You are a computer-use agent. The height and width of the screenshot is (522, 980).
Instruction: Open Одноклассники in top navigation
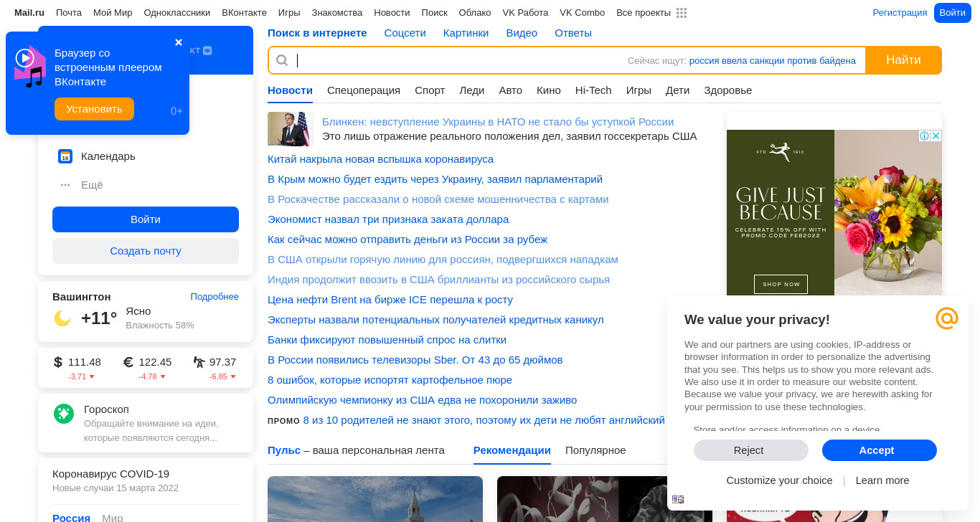coord(177,13)
